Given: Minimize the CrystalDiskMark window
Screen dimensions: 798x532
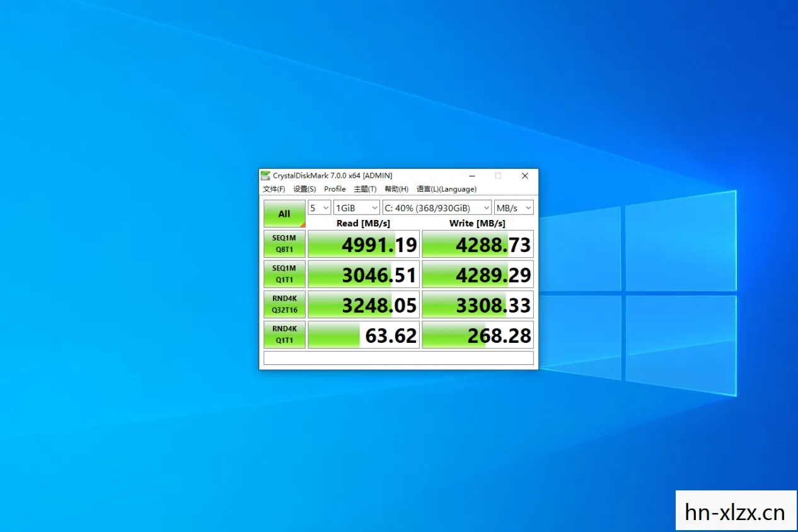Looking at the screenshot, I should click(471, 176).
